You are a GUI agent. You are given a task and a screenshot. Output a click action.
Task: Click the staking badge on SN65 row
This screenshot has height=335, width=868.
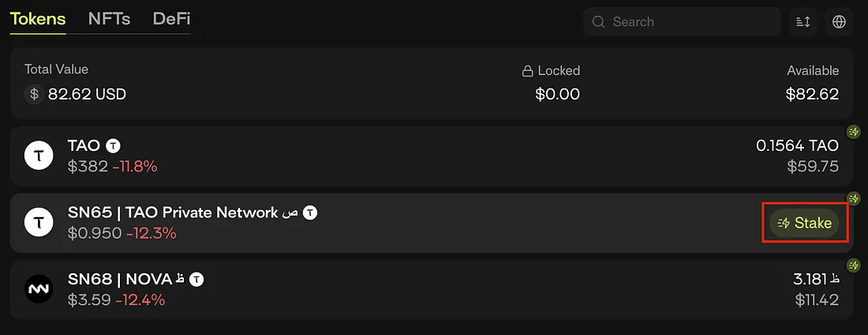(x=853, y=198)
